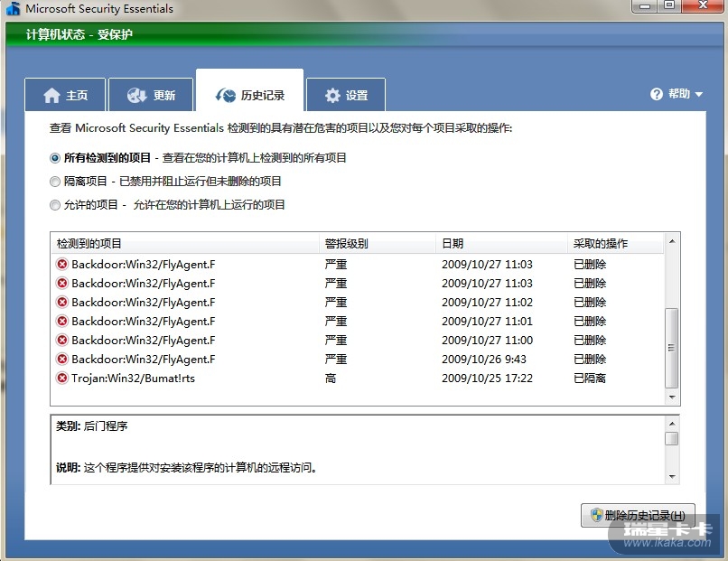The width and height of the screenshot is (728, 561).
Task: Click Microsoft Security Essentials title bar icon
Action: click(14, 8)
